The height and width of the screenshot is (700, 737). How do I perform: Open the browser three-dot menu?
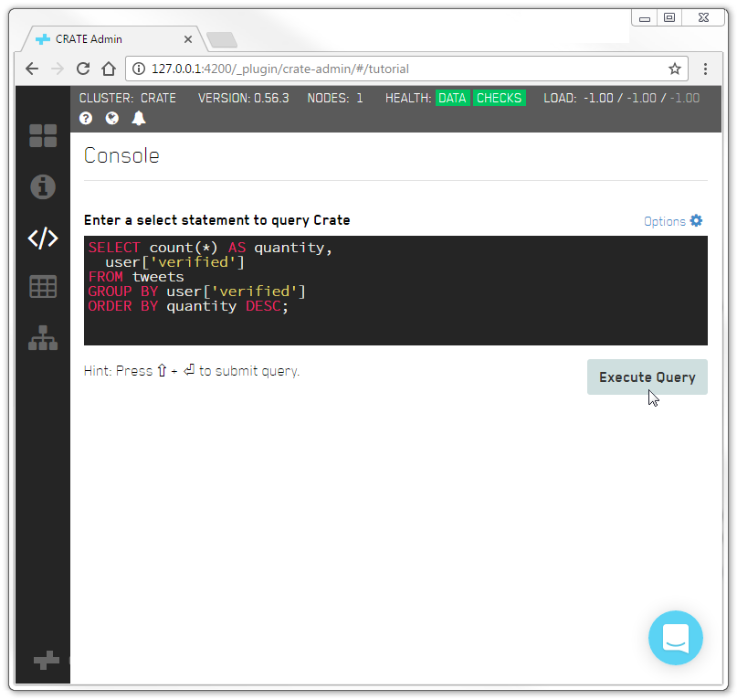point(705,69)
